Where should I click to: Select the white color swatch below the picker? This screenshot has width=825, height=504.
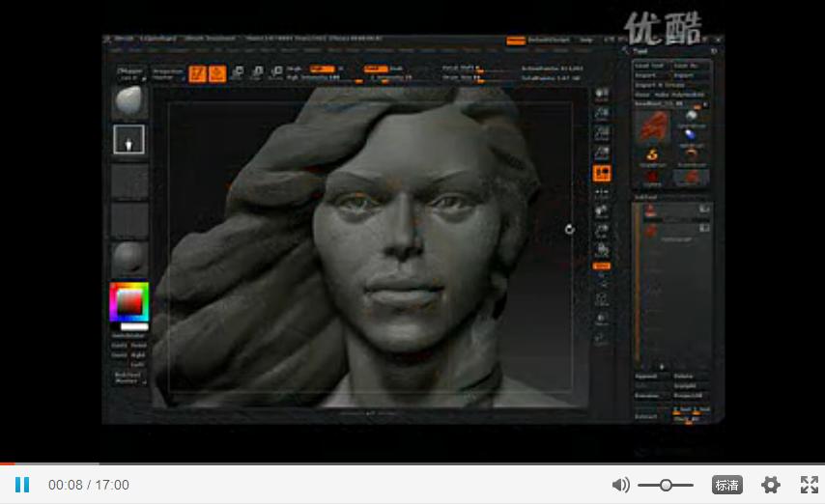(x=134, y=326)
